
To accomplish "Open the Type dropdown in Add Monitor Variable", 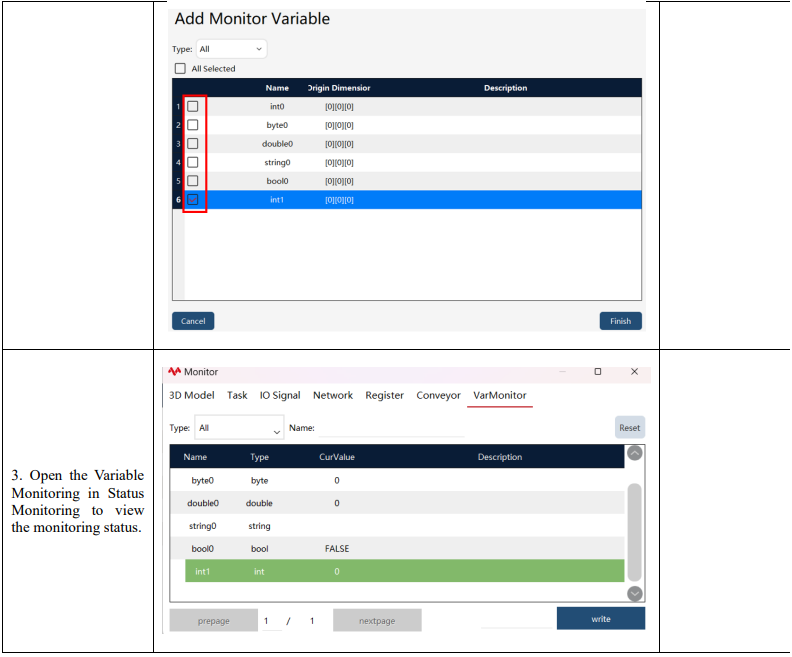I will tap(231, 49).
